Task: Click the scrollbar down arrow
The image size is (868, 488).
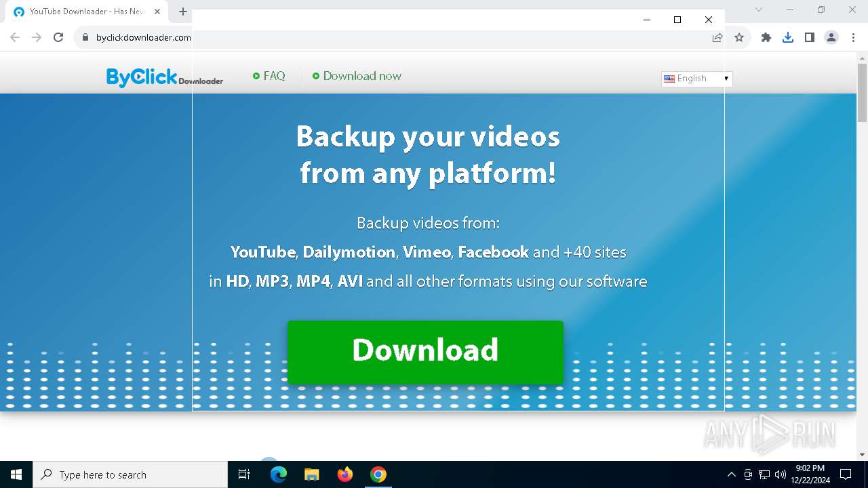Action: click(x=862, y=455)
